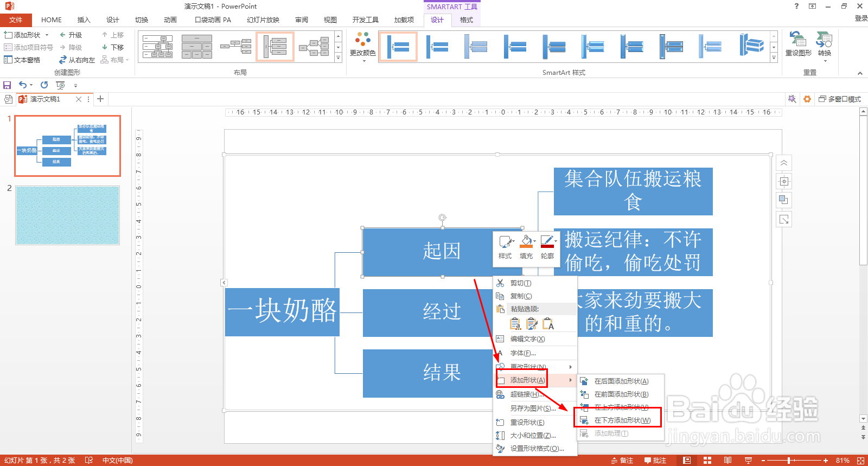Switch to the 动画 (Animations) tab
The height and width of the screenshot is (466, 868).
pyautogui.click(x=170, y=20)
